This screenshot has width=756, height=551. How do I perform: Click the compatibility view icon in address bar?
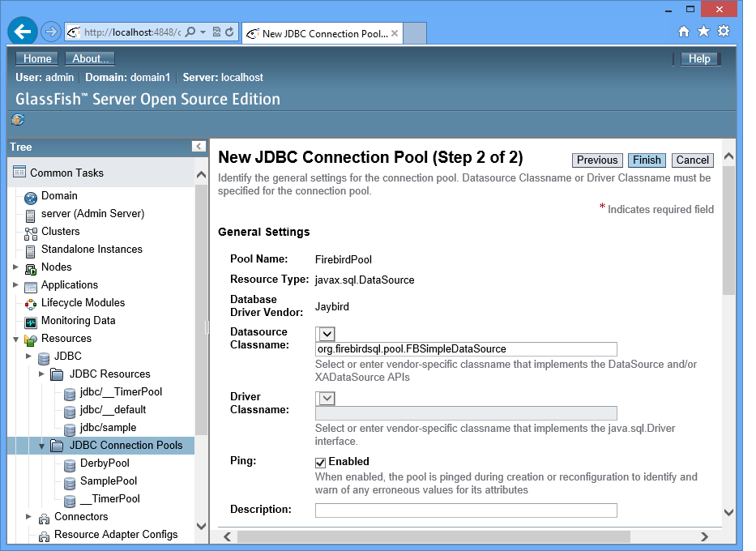click(216, 32)
